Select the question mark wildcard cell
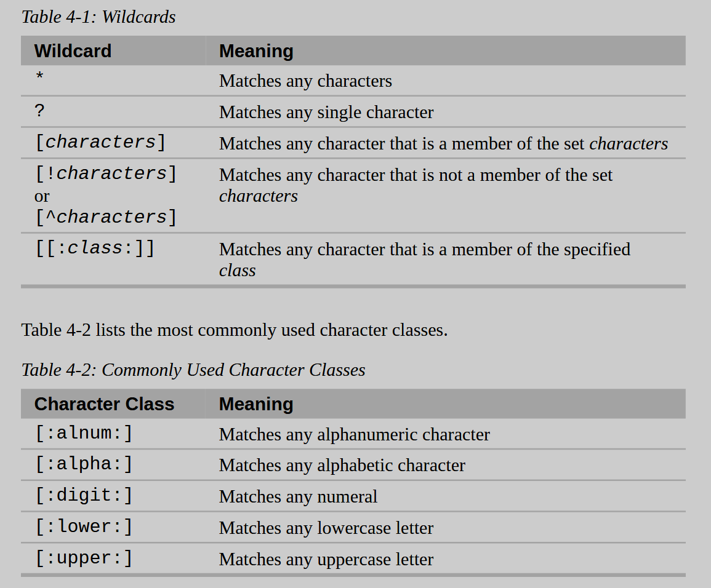 39,111
